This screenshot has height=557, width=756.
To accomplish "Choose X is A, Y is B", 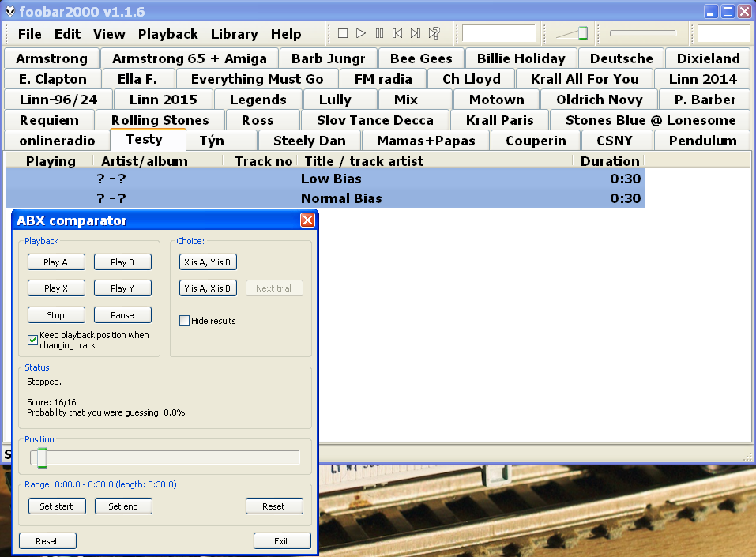I will 208,262.
